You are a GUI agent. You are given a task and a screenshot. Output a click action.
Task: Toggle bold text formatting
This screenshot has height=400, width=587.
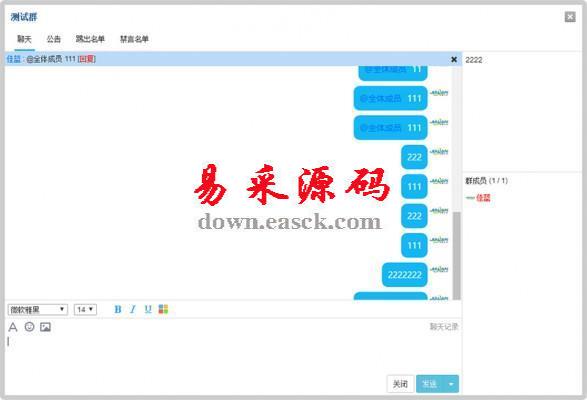tap(118, 309)
